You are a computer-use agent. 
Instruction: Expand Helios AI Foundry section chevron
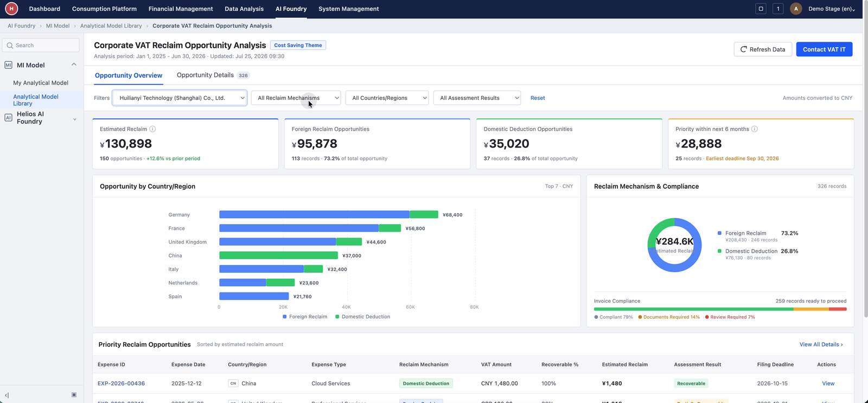[x=74, y=119]
